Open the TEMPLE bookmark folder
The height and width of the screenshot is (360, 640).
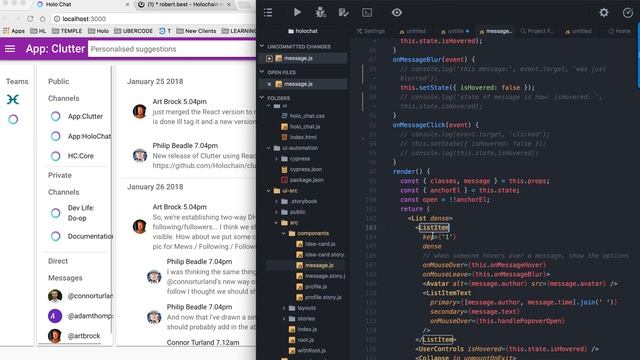click(67, 31)
